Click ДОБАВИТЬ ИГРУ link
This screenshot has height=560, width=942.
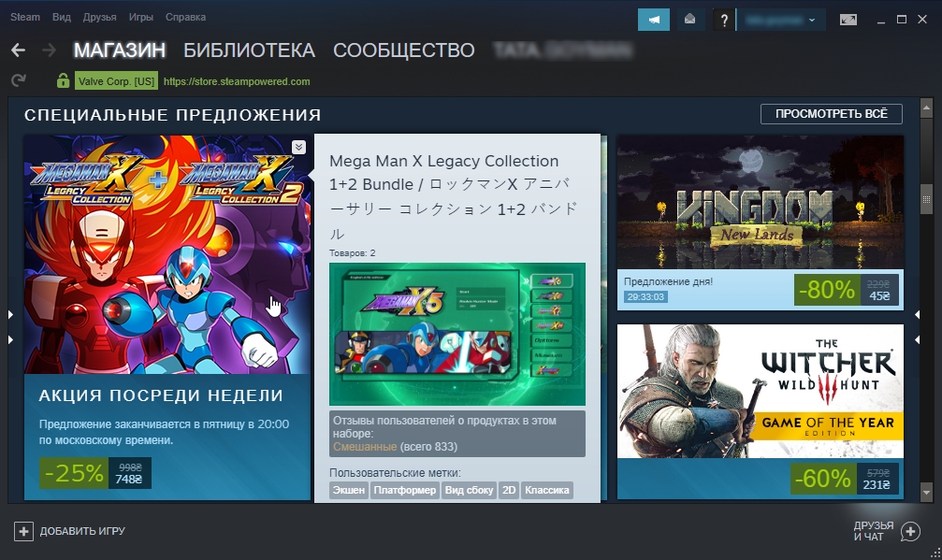82,531
